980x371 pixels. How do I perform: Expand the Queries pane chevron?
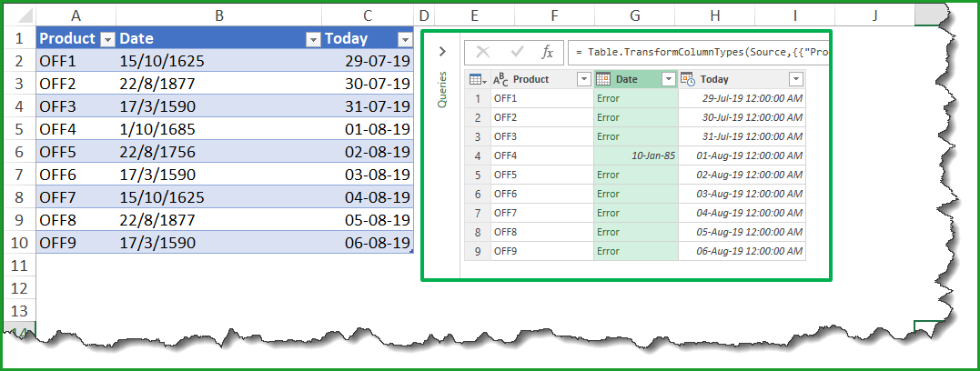click(442, 52)
